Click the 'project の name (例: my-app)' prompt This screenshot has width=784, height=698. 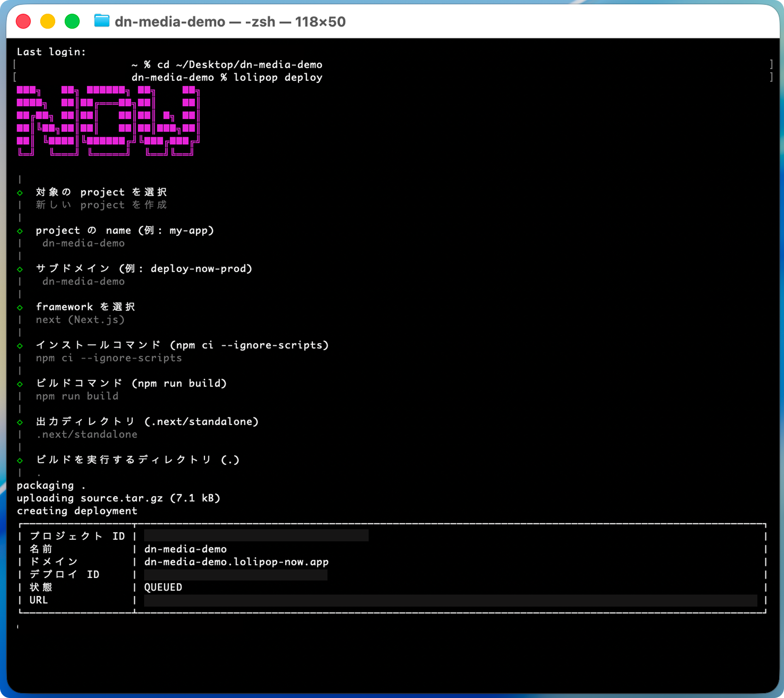click(125, 230)
